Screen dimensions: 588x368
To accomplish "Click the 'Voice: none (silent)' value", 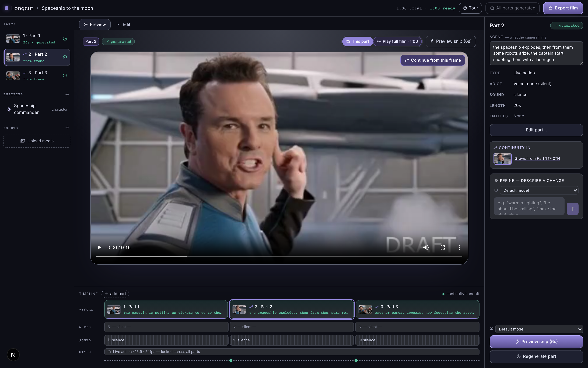I will coord(532,84).
